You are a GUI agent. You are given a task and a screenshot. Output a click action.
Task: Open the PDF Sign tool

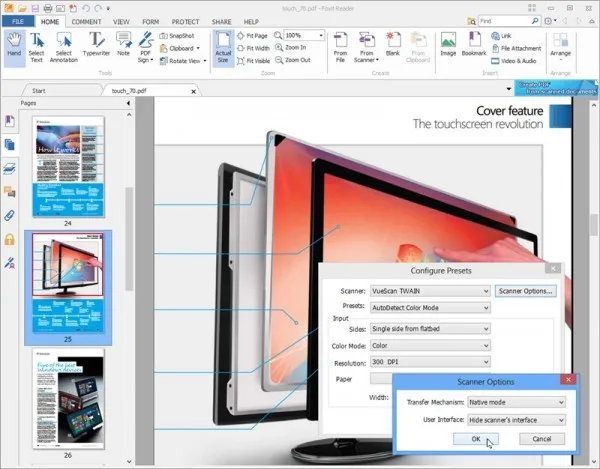coord(145,47)
